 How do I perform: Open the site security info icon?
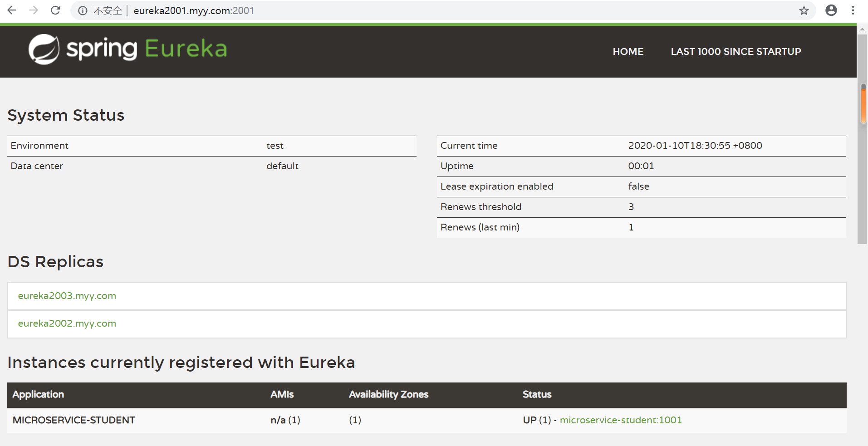tap(83, 10)
